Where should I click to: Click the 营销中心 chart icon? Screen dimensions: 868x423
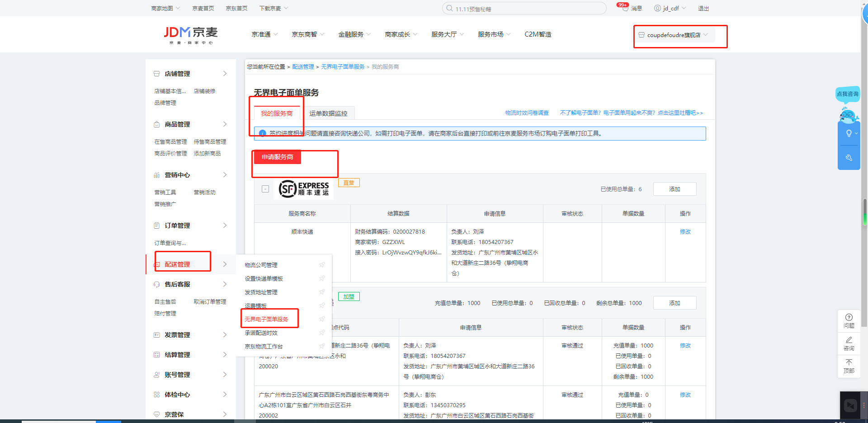[x=157, y=175]
